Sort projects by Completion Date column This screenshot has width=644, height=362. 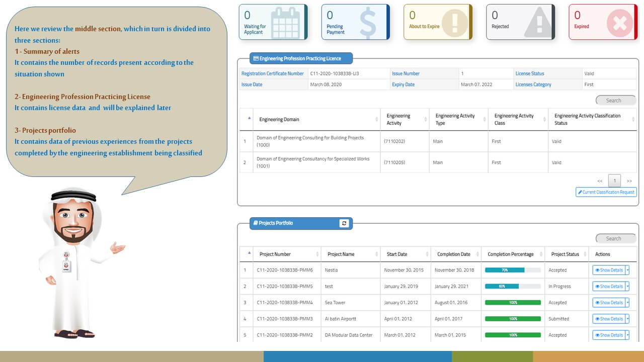(x=454, y=254)
